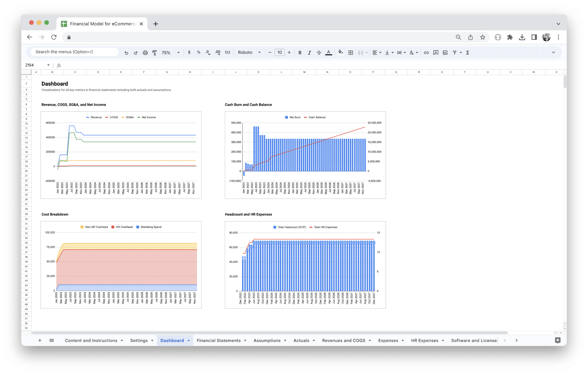Apply percent format to selection
Screen dimensions: 588x374
click(x=198, y=52)
